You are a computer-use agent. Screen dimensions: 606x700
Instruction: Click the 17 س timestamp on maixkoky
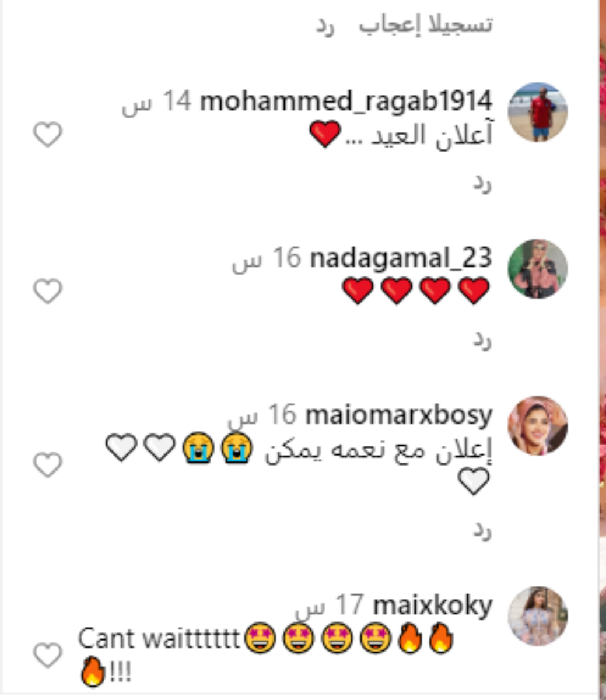click(x=330, y=607)
